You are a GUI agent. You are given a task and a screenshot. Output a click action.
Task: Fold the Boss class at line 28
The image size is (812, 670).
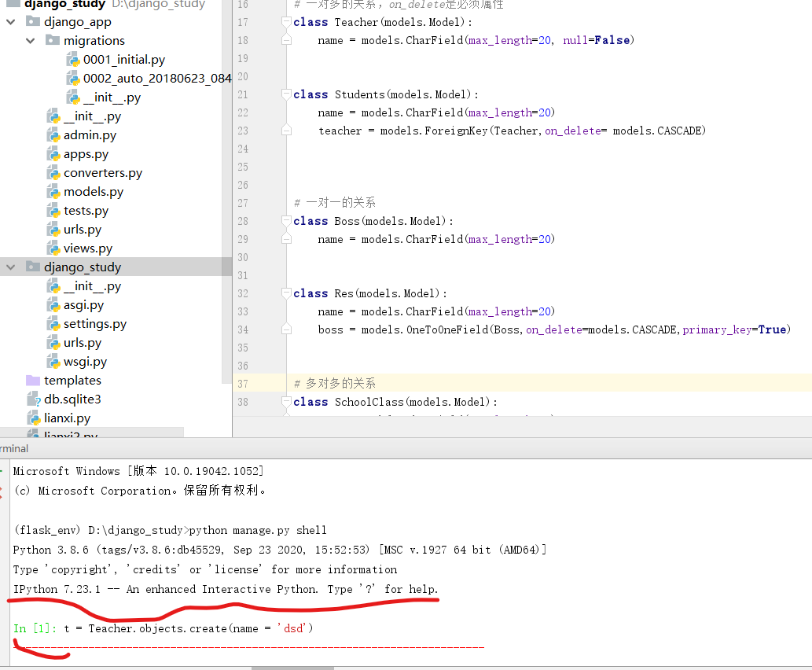click(286, 221)
